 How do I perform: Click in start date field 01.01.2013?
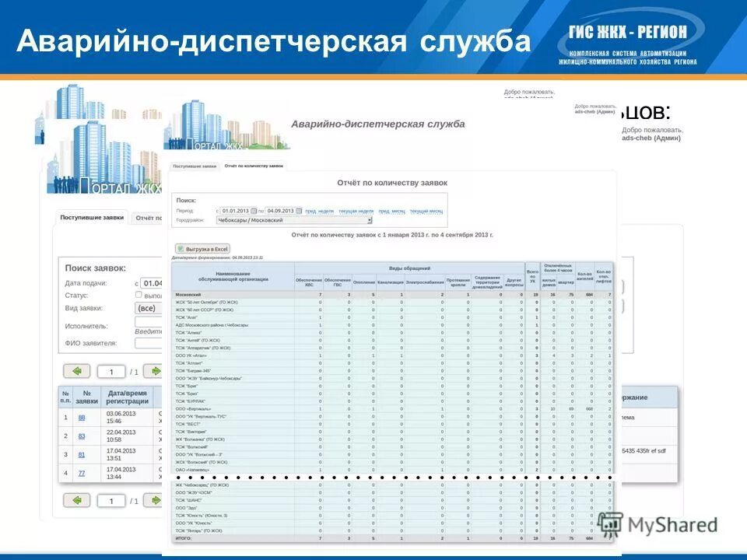click(235, 211)
